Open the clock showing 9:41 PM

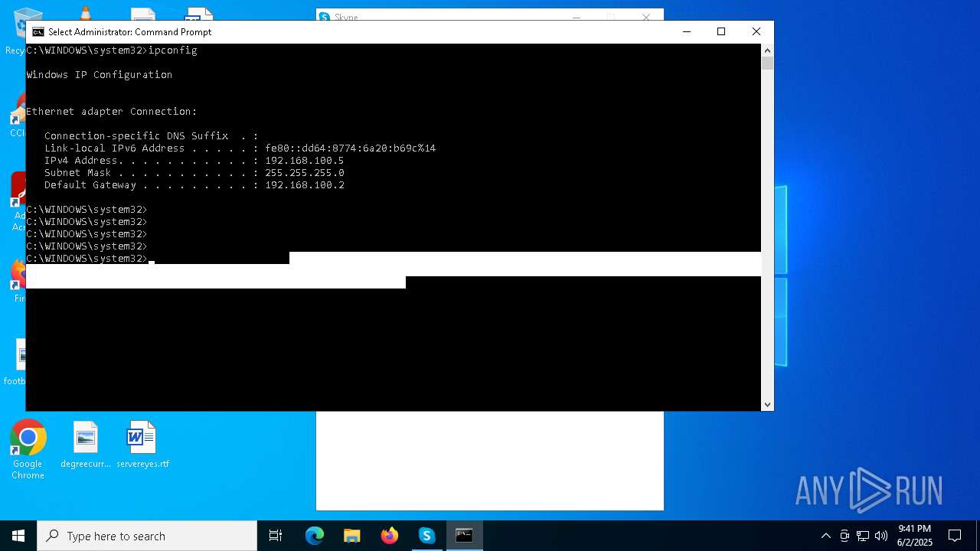pyautogui.click(x=915, y=536)
